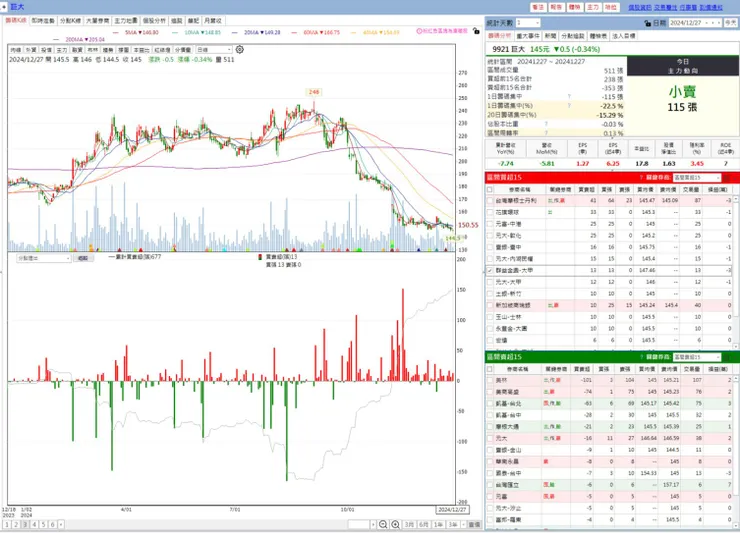Expand the 區間買超15 key-branch dropdown
This screenshot has height=533, width=740.
697,178
